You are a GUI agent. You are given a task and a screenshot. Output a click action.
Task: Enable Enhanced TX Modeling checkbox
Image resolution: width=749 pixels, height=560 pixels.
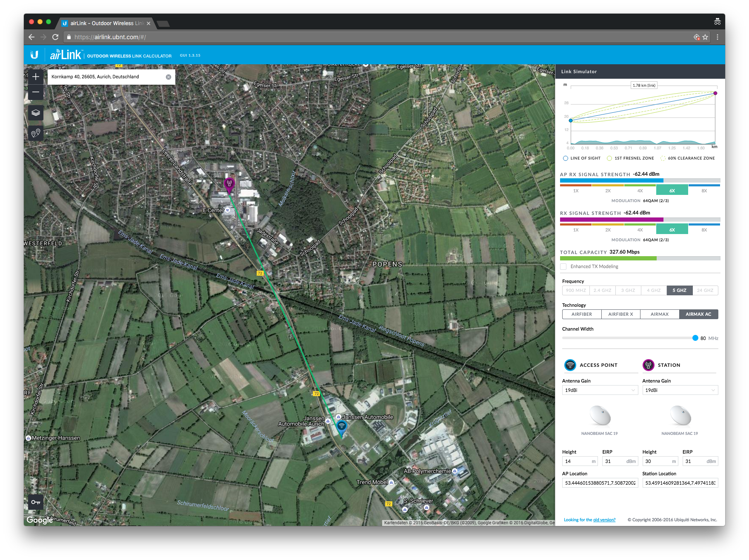563,266
